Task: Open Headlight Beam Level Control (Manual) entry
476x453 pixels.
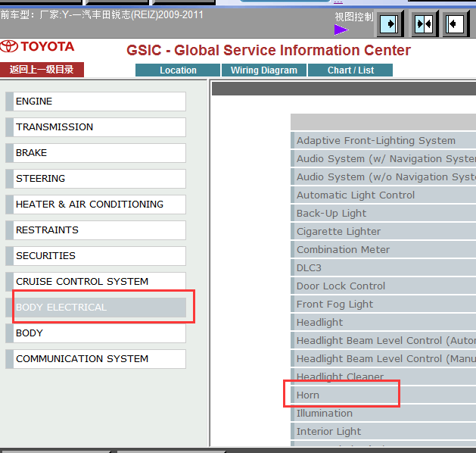Action: tap(384, 359)
